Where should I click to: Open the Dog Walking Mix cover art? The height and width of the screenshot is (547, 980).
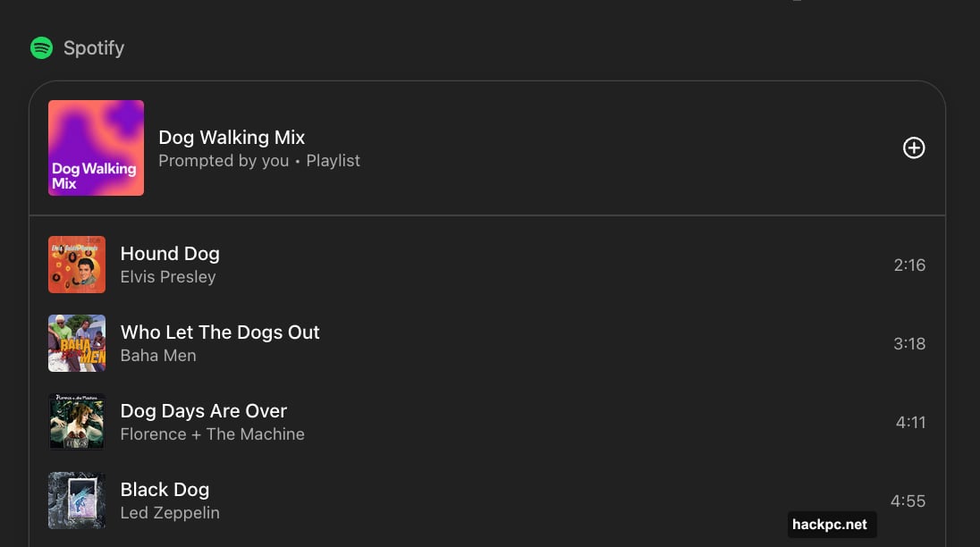[96, 148]
